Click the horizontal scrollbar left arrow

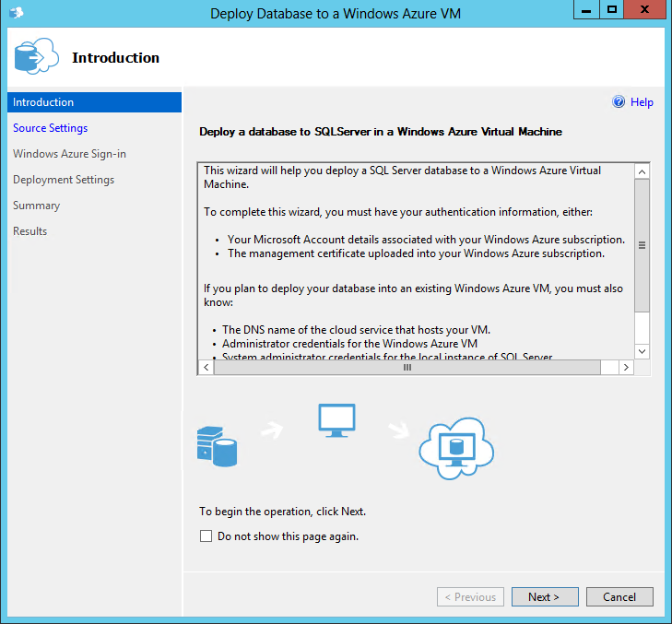click(206, 367)
